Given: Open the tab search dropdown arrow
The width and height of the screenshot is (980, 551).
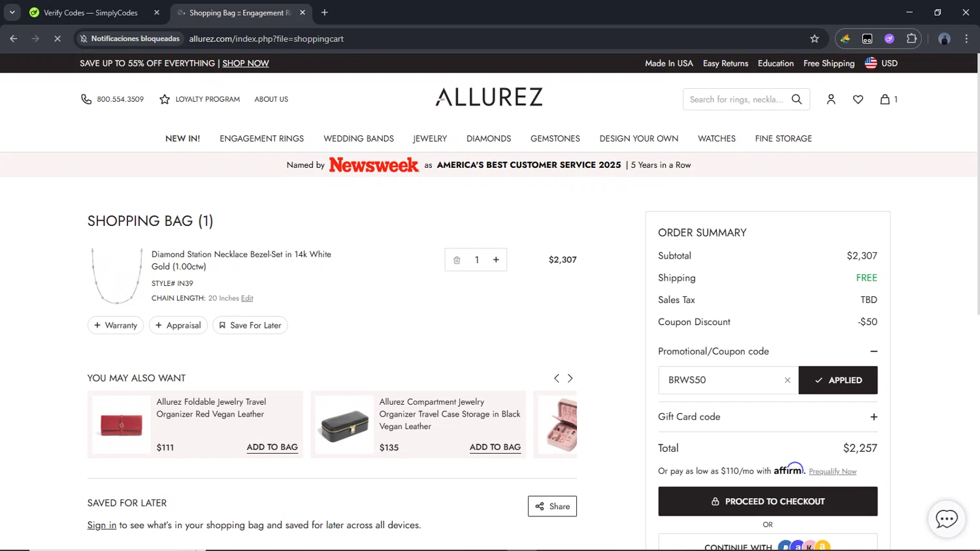Looking at the screenshot, I should pos(12,12).
